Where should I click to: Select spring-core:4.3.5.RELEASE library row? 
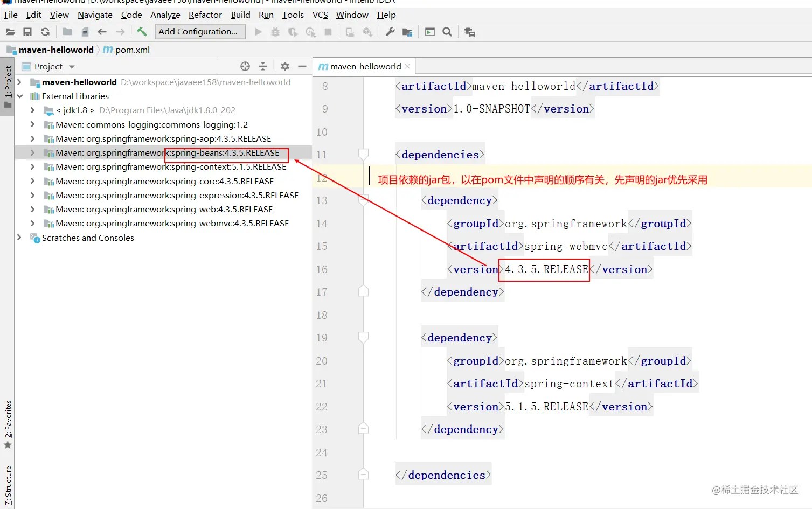(163, 181)
